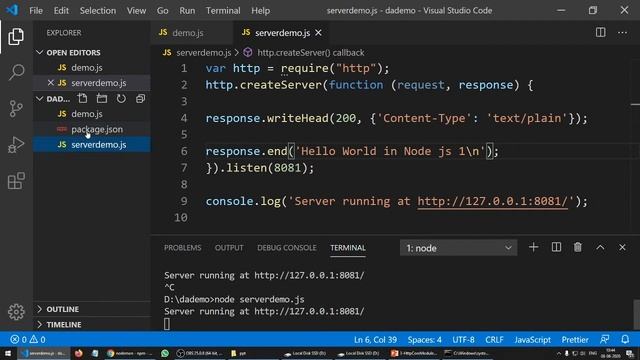
Task: Create a new terminal with plus icon
Action: (x=533, y=247)
